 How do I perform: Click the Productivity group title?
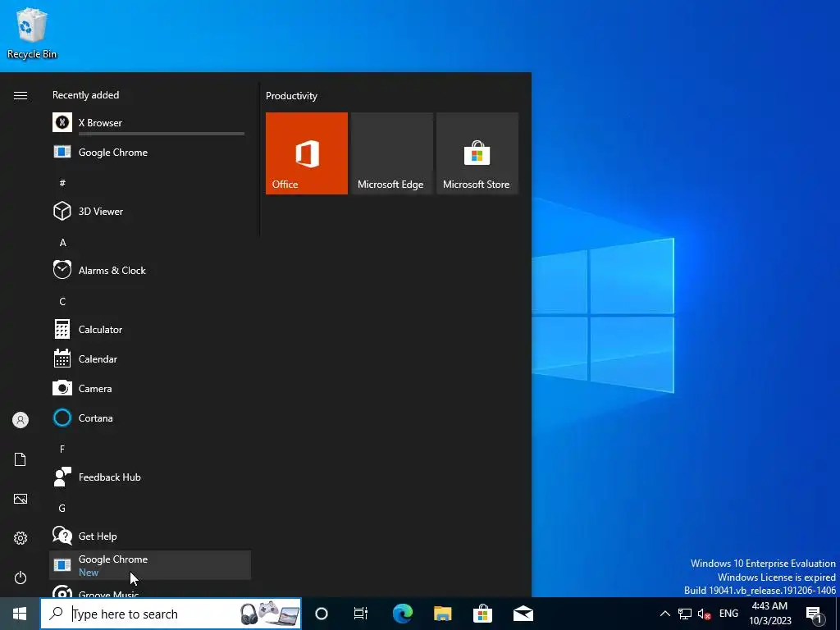(291, 96)
